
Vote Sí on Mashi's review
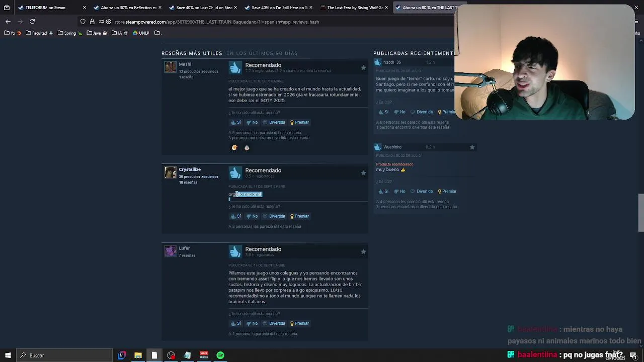(235, 122)
